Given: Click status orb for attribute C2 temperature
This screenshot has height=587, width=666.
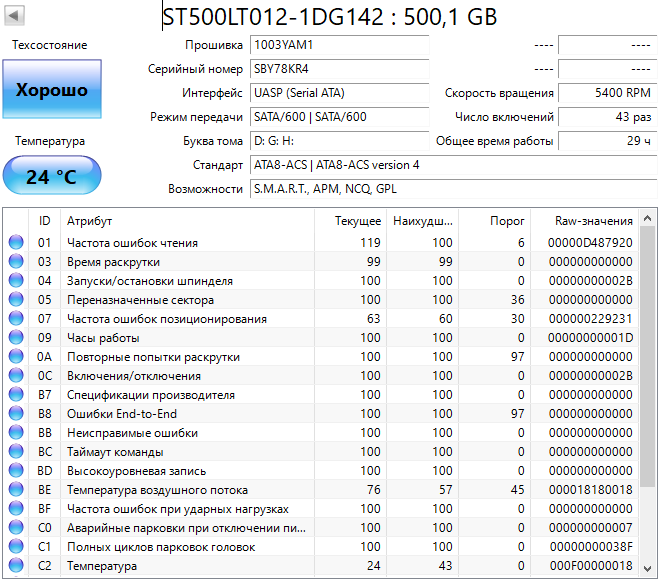Looking at the screenshot, I should pyautogui.click(x=16, y=565).
